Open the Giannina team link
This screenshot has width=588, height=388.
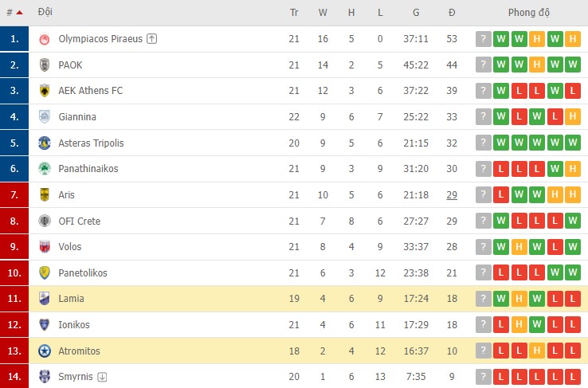point(77,117)
